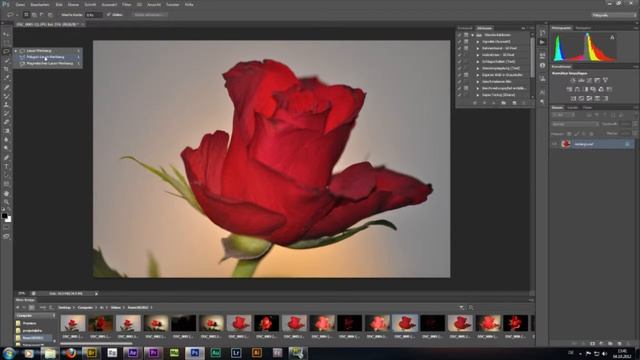This screenshot has width=640, height=360.
Task: Toggle checkmark for Schlagschatten (Text) action
Action: pos(459,62)
